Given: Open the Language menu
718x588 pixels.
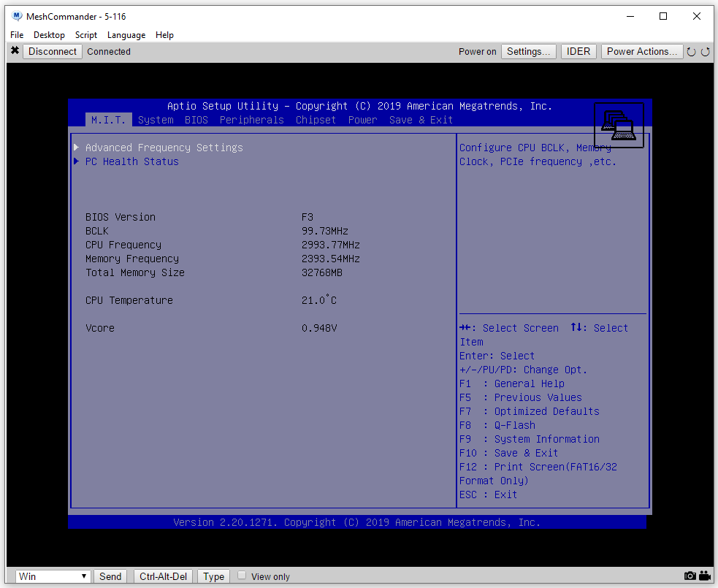Looking at the screenshot, I should coord(126,35).
